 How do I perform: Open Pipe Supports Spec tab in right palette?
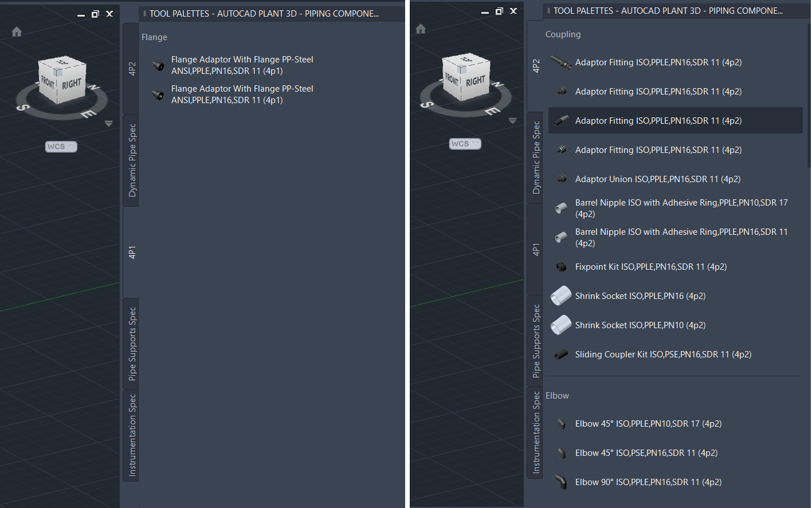click(535, 341)
